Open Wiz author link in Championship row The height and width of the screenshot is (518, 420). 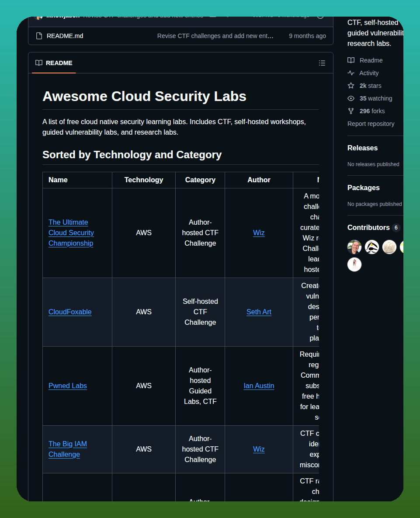pos(259,233)
